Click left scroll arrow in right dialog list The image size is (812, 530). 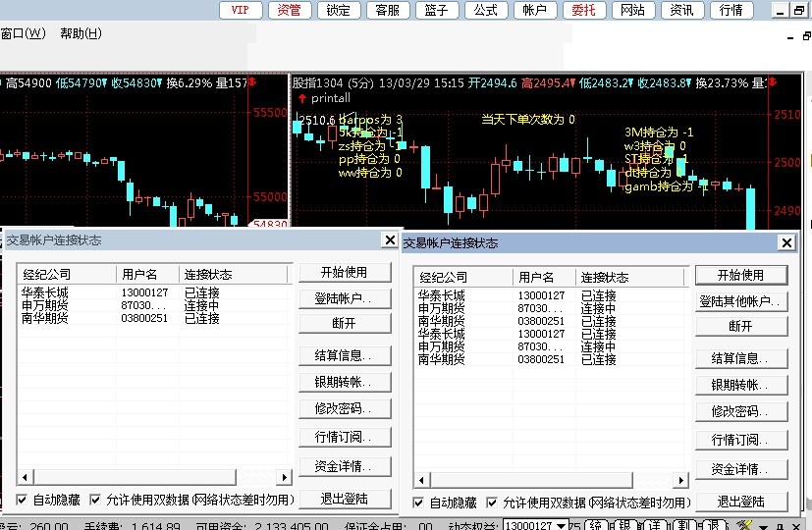[x=421, y=480]
